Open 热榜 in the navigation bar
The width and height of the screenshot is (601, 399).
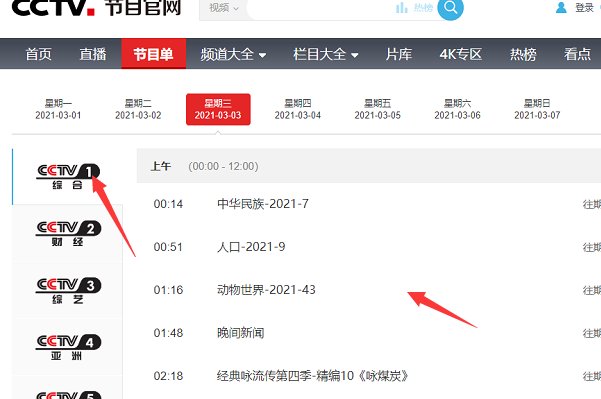tap(523, 54)
